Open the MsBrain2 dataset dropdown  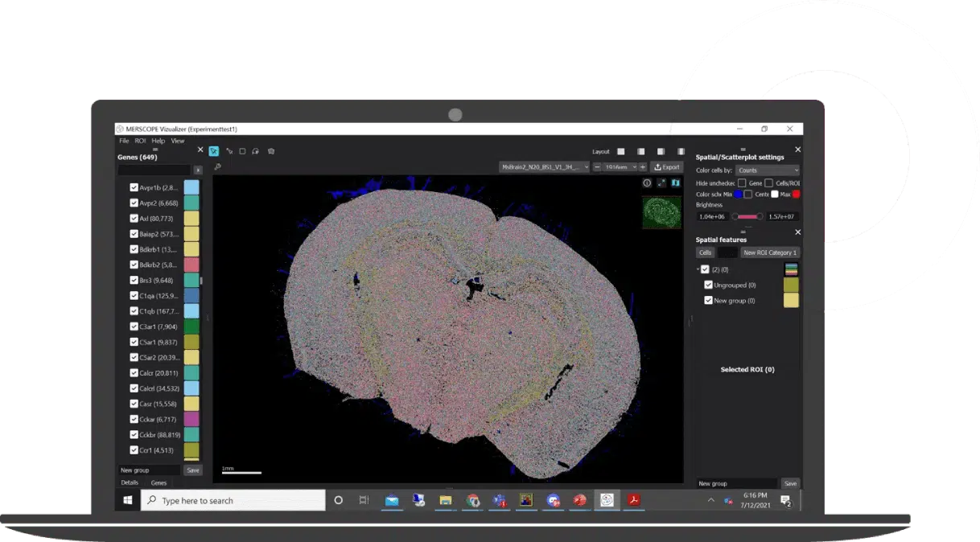pos(545,167)
